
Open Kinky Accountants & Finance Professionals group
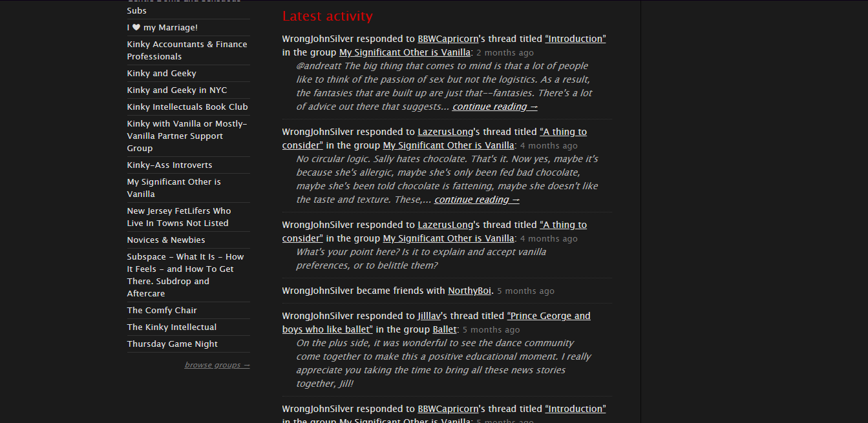(x=187, y=50)
